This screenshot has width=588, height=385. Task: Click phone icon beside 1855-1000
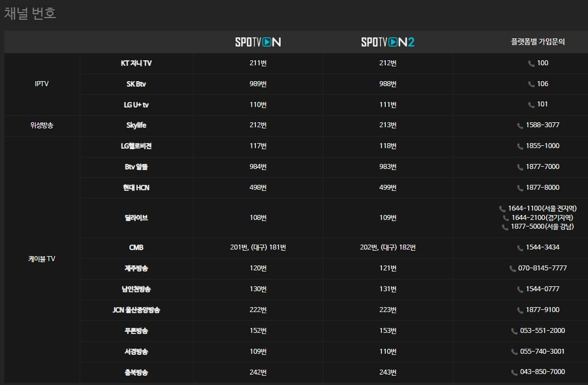[520, 146]
